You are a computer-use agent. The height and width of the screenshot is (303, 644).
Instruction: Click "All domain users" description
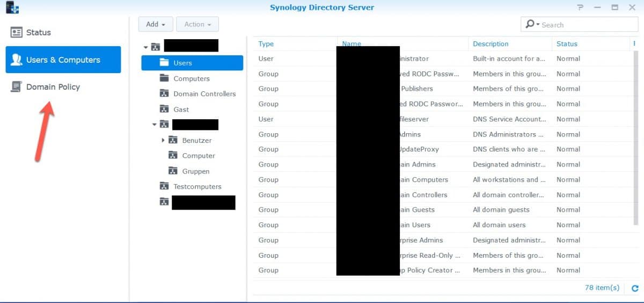pyautogui.click(x=499, y=225)
